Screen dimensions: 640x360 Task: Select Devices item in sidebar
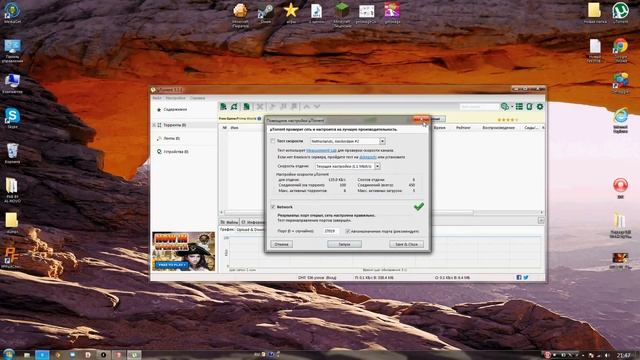pos(173,151)
